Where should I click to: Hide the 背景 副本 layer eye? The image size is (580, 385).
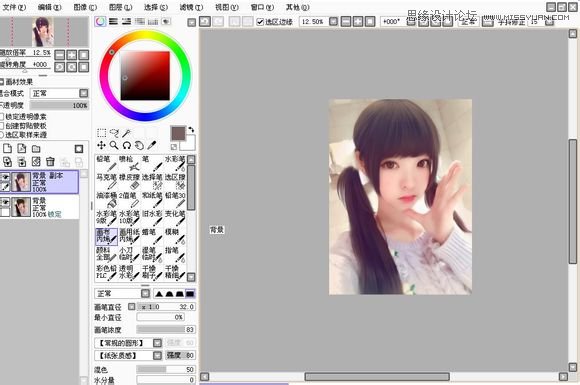point(5,178)
